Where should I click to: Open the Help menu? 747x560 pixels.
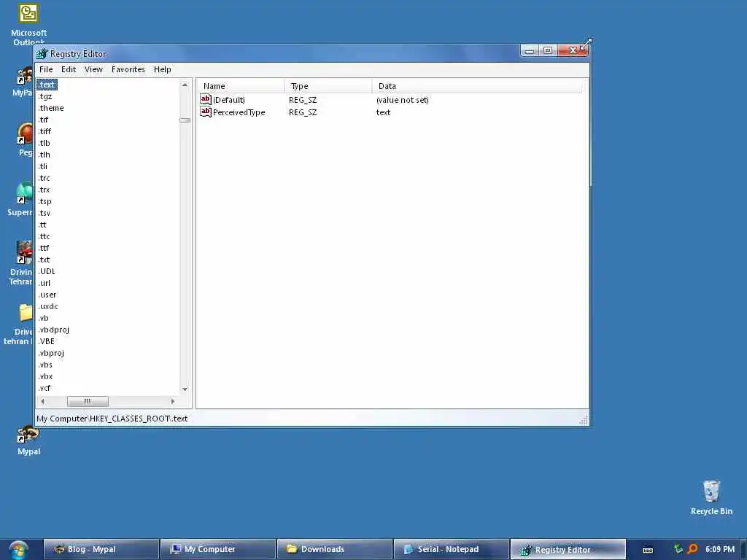pos(162,69)
